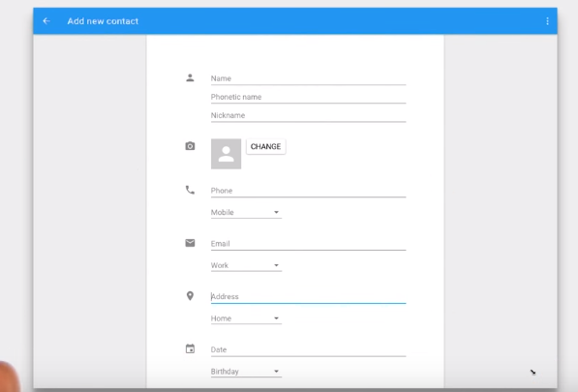578x392 pixels.
Task: Click the envelope email icon
Action: click(x=190, y=243)
